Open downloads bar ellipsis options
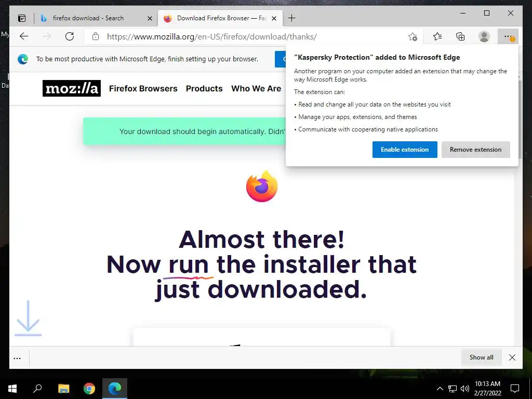This screenshot has width=532, height=399. click(x=17, y=358)
